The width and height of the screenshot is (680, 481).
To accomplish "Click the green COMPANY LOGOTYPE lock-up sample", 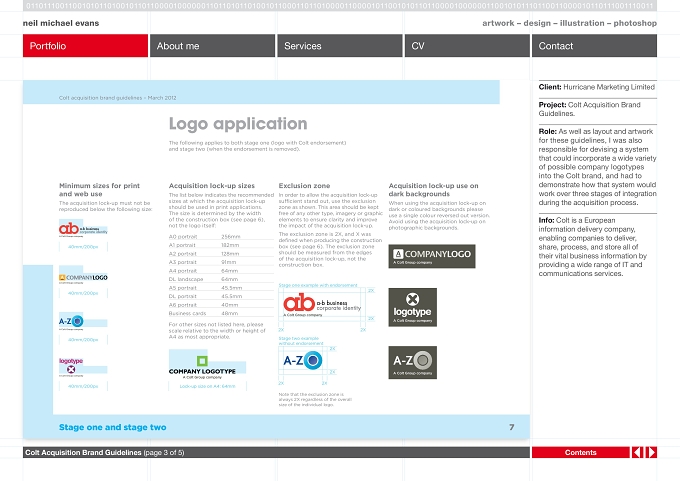I will [x=202, y=367].
